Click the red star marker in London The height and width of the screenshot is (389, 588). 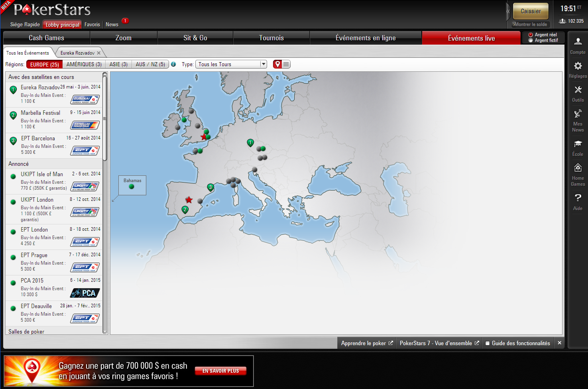pyautogui.click(x=204, y=137)
